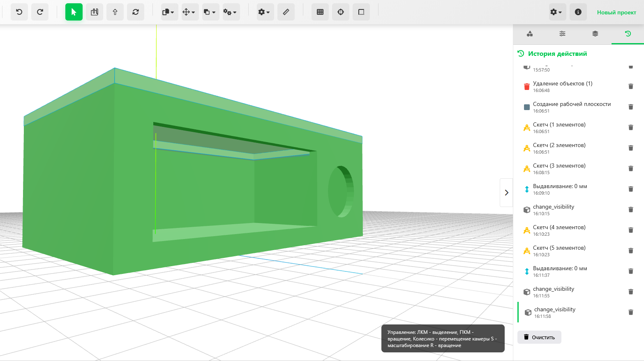Switch to the layers tab
This screenshot has width=644, height=361.
click(x=595, y=34)
